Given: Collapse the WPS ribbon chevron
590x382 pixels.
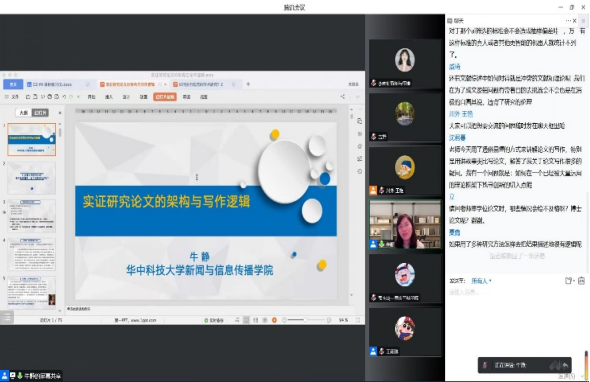Looking at the screenshot, I should 357,97.
